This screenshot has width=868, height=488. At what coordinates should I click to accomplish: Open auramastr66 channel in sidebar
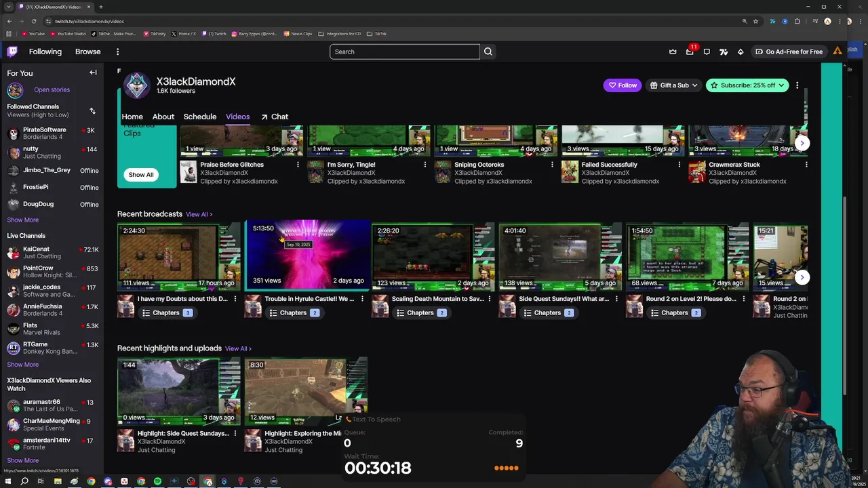click(x=52, y=405)
